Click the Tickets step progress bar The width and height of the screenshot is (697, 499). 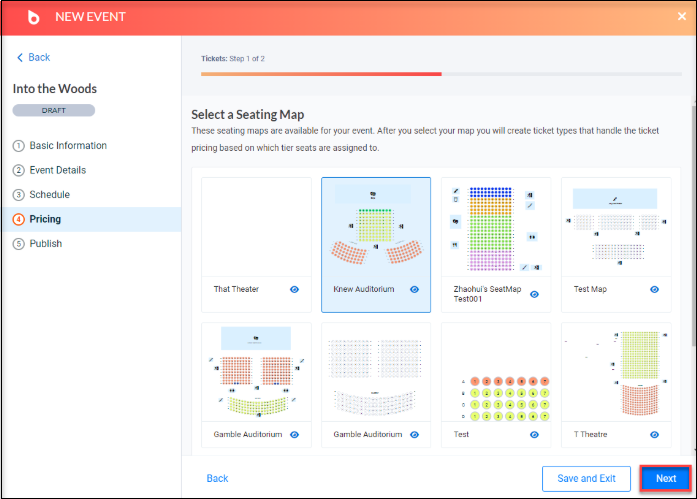coord(441,74)
